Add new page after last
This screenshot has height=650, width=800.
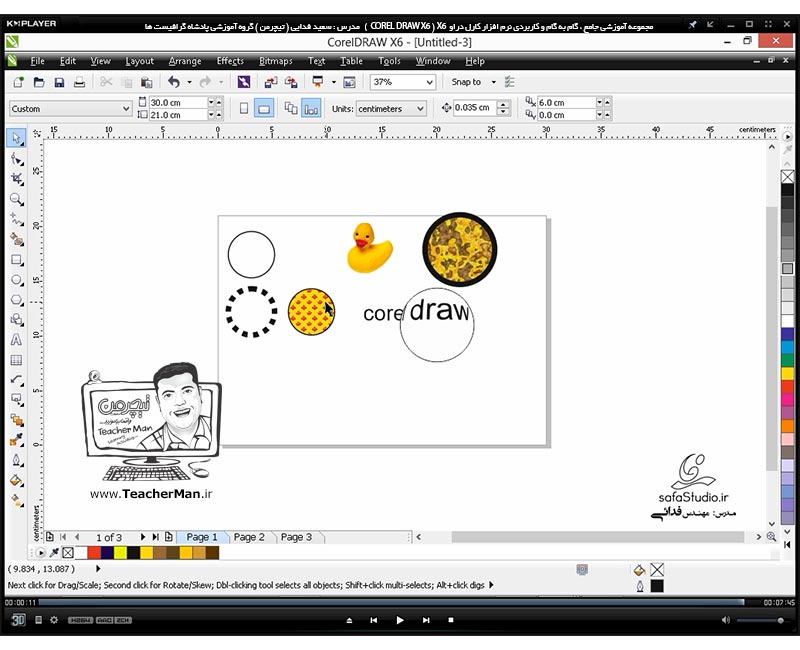(x=169, y=537)
